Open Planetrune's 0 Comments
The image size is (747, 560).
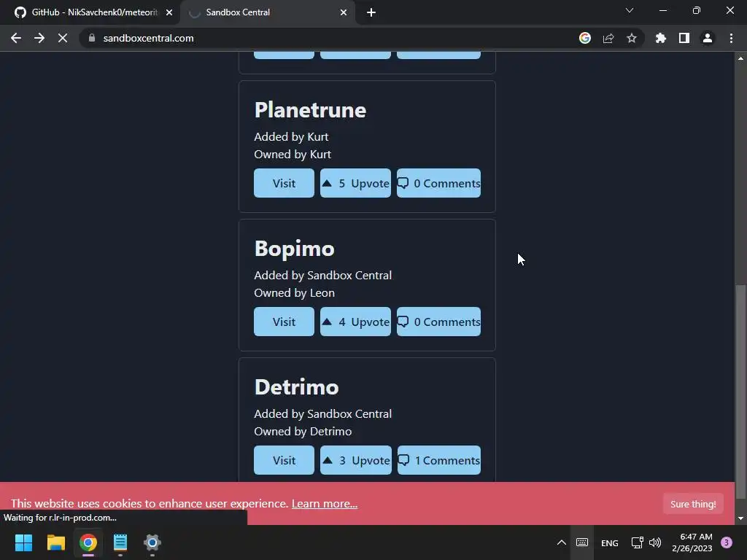[x=438, y=183]
